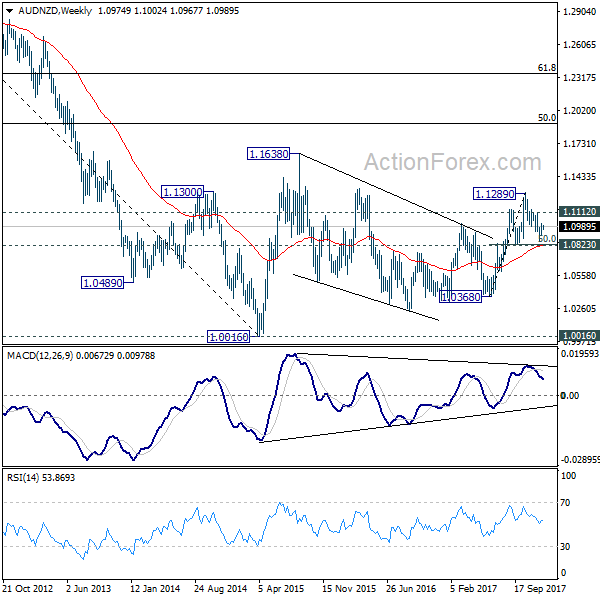Click the 26 Jun 2016 date label

411,588
